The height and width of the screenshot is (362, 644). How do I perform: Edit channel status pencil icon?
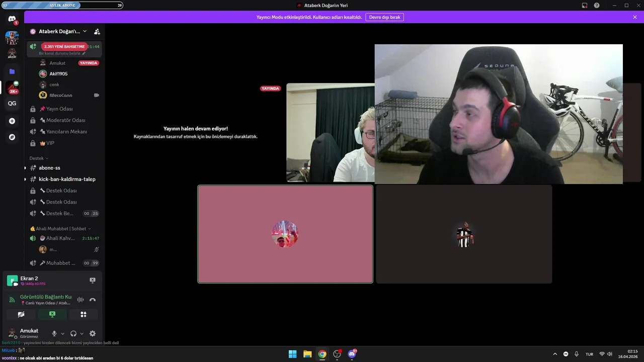84,53
